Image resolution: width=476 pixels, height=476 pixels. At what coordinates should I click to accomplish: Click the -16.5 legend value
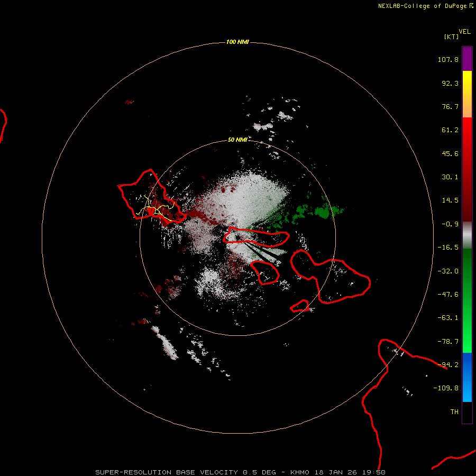pyautogui.click(x=448, y=248)
